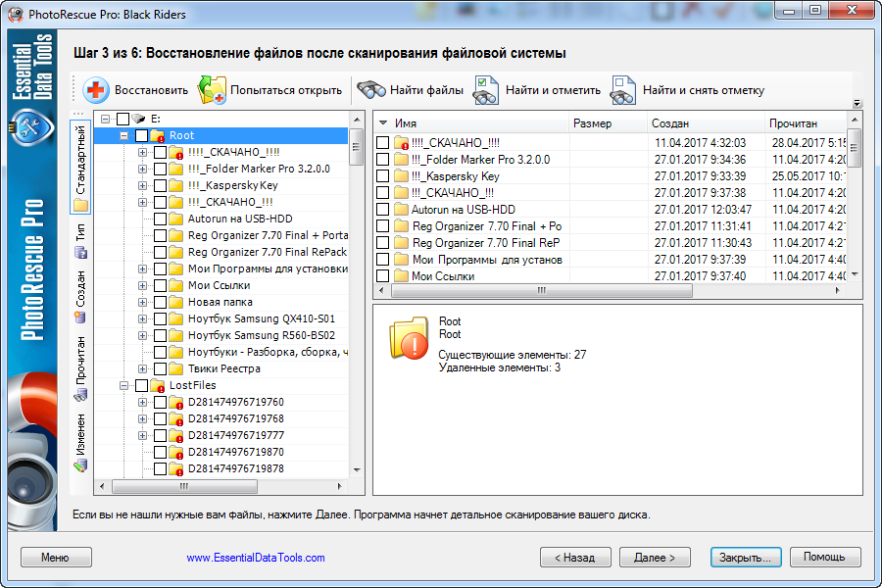Collapse the E: drive node
The width and height of the screenshot is (882, 588).
(x=105, y=119)
